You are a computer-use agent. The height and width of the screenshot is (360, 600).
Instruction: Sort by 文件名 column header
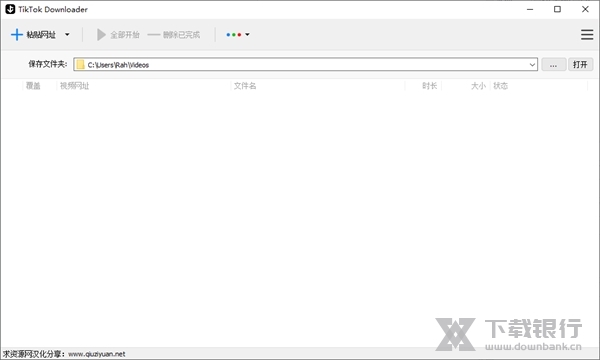tap(245, 86)
